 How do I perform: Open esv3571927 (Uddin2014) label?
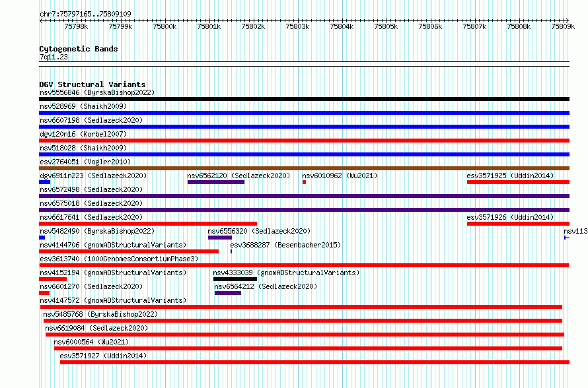[x=103, y=356]
